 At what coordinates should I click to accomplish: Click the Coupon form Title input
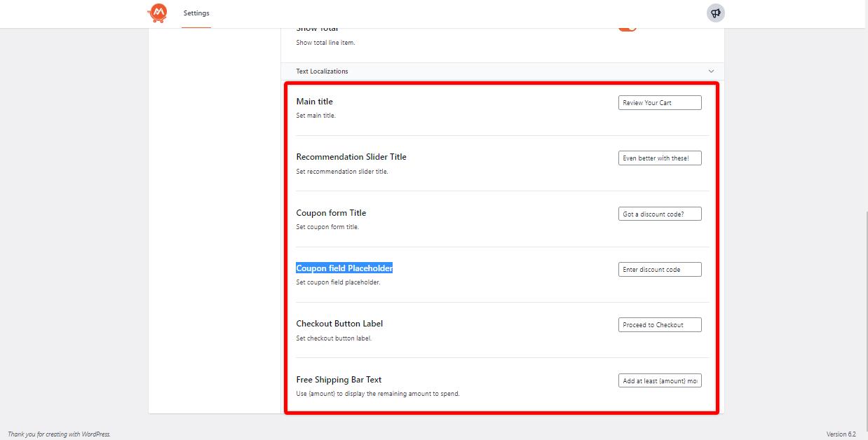[659, 214]
